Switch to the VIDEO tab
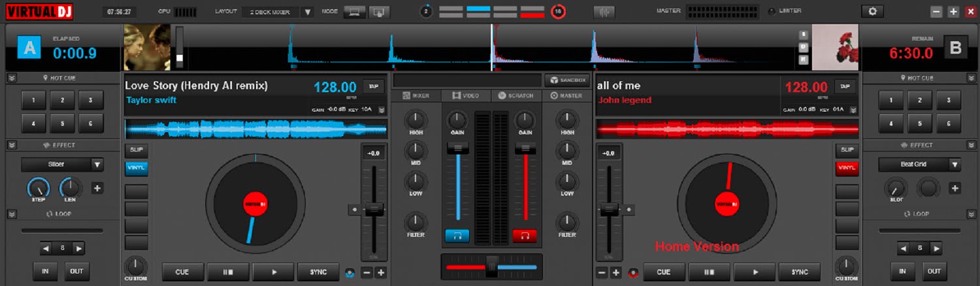The width and height of the screenshot is (980, 286). (x=466, y=96)
